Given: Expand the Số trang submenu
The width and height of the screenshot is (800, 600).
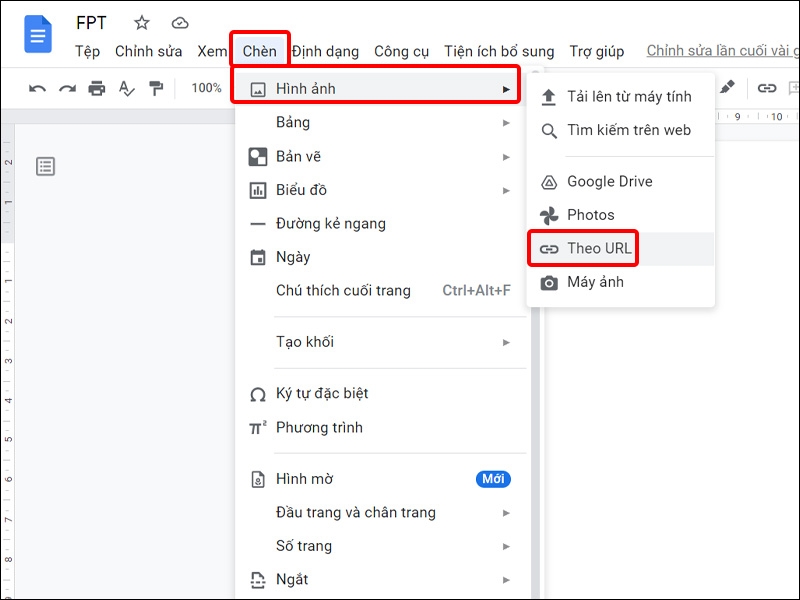Looking at the screenshot, I should pos(381,546).
